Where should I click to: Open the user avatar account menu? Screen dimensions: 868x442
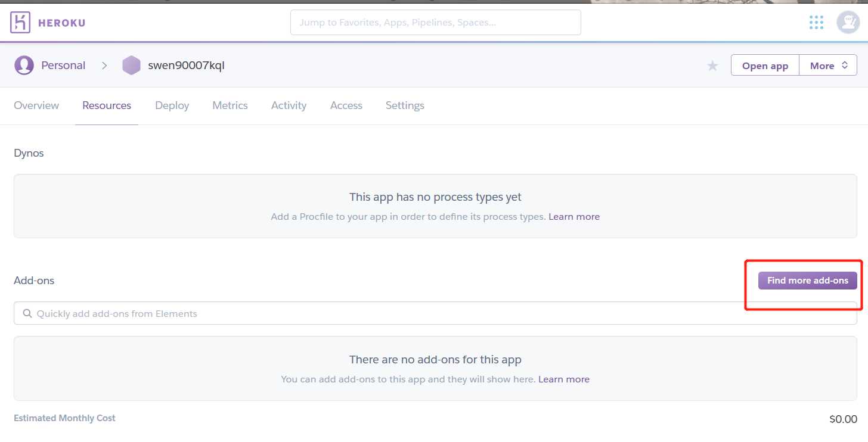click(x=848, y=23)
